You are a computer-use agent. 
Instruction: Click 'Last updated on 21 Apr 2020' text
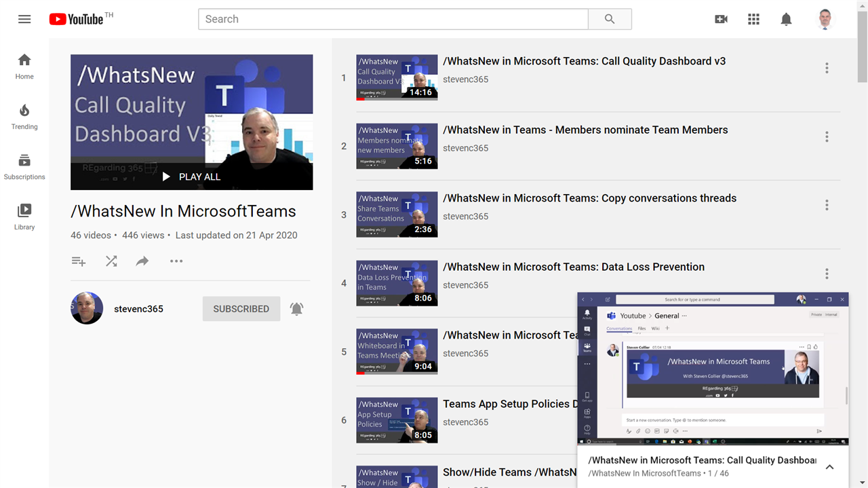(x=237, y=236)
